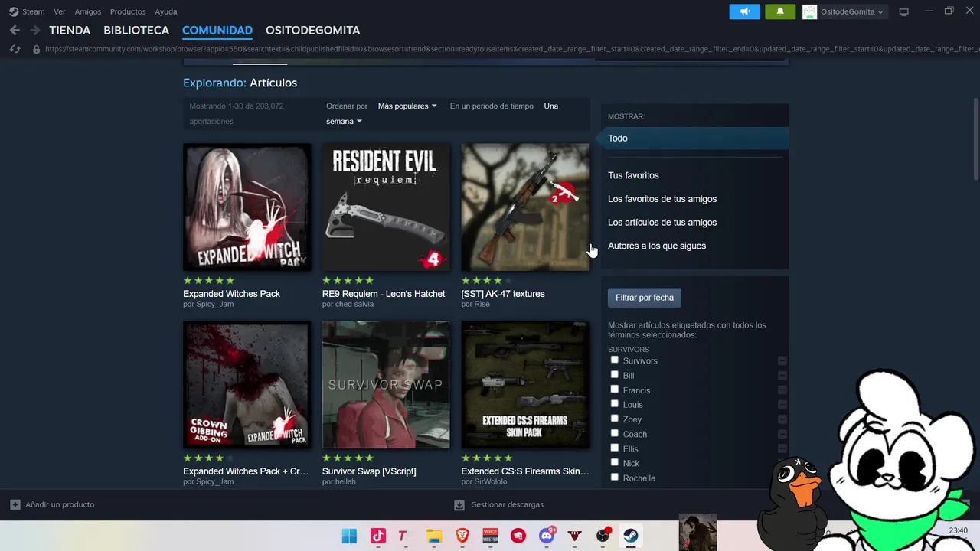Open the Windows Start menu
This screenshot has height=551, width=980.
tap(349, 536)
